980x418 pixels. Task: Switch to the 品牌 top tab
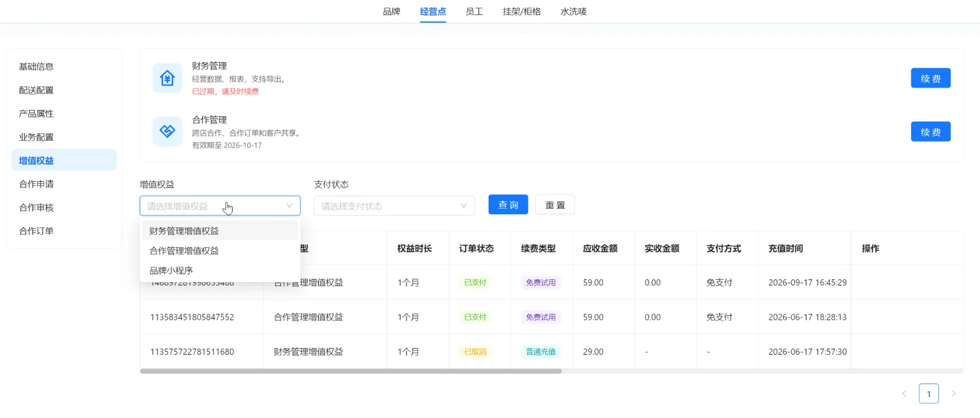click(x=391, y=12)
